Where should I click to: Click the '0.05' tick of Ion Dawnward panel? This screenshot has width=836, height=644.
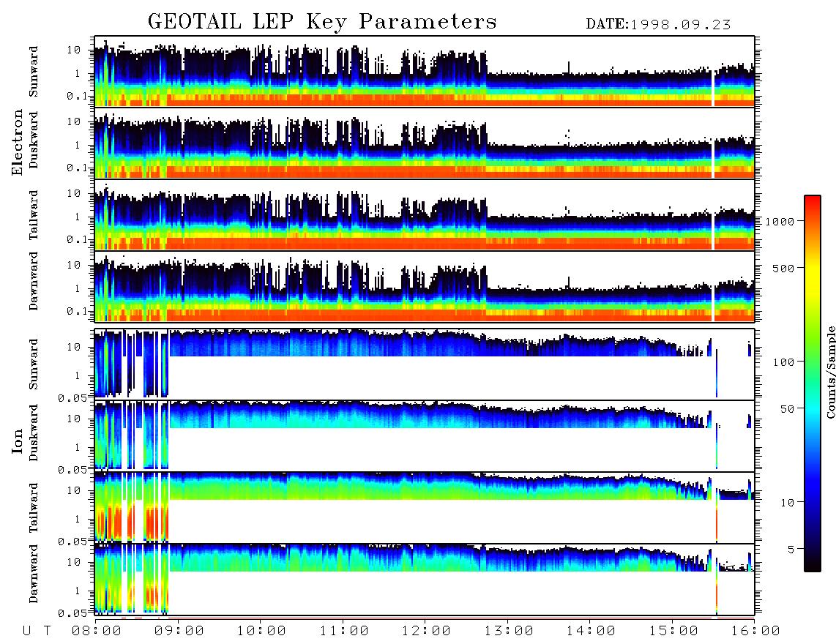73,613
